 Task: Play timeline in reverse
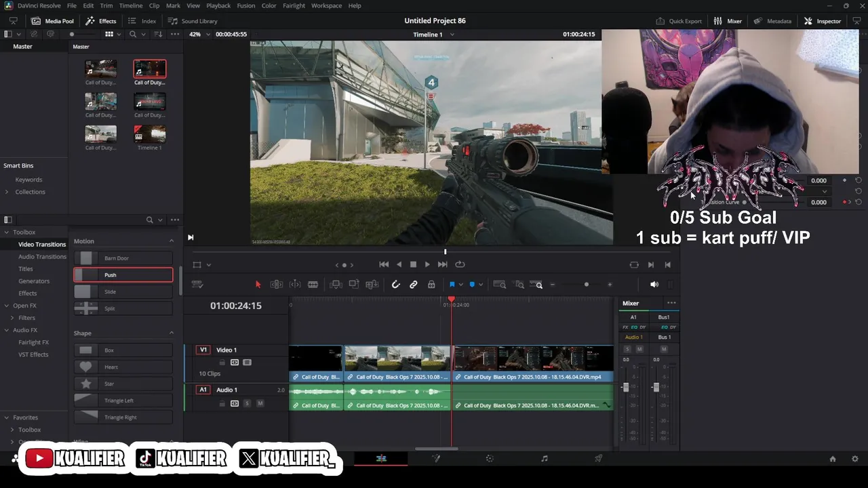399,264
